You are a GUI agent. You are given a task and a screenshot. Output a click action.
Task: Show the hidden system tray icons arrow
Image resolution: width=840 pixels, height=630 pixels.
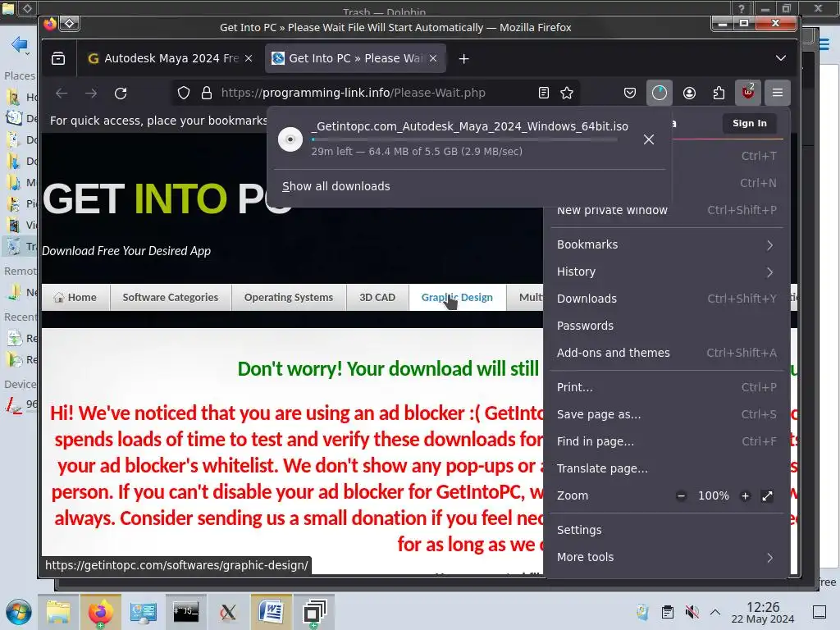(x=715, y=612)
